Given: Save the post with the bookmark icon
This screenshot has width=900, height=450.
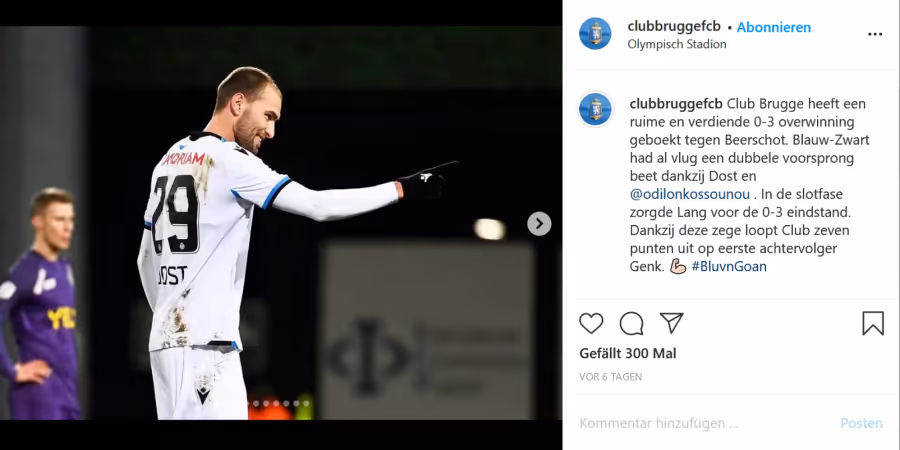Looking at the screenshot, I should 872,324.
